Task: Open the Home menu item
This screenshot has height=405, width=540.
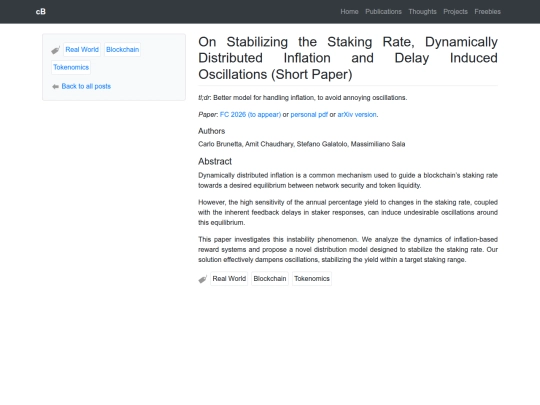Action: coord(349,12)
